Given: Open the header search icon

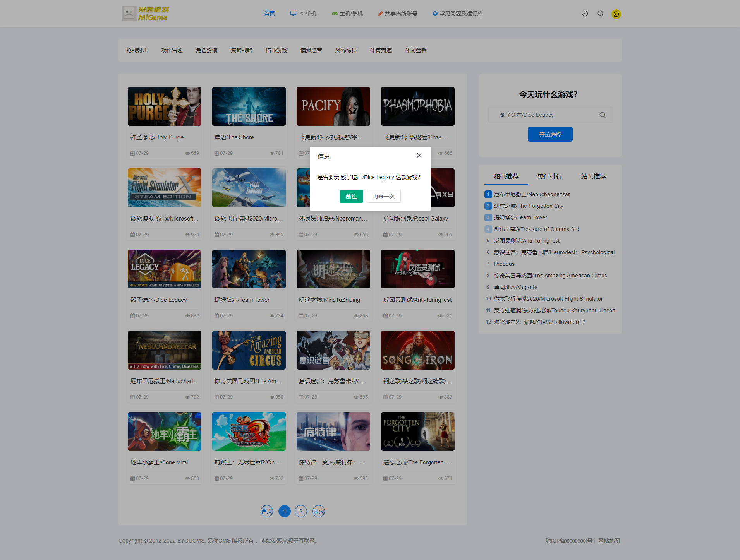Looking at the screenshot, I should (601, 14).
